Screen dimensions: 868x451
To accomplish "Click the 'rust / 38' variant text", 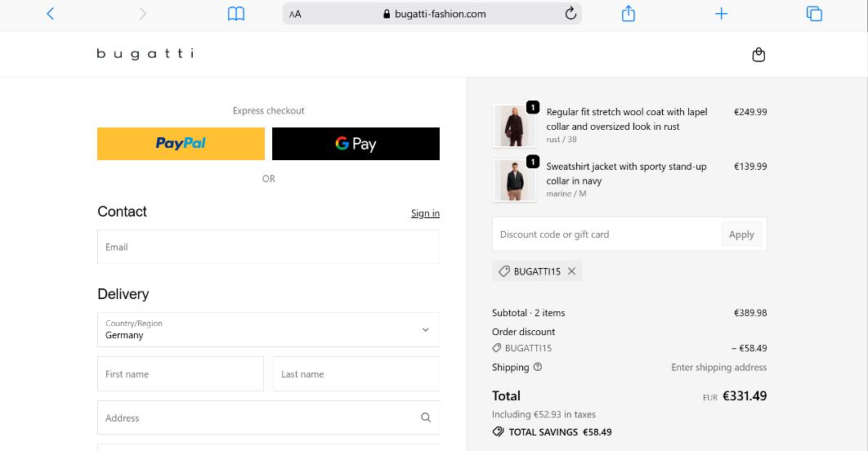I will pyautogui.click(x=562, y=140).
